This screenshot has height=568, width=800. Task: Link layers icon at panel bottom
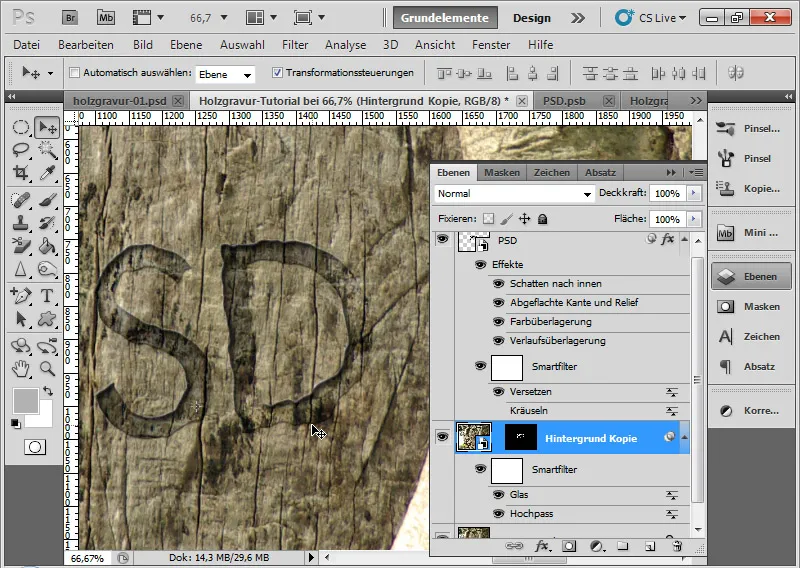pyautogui.click(x=513, y=546)
